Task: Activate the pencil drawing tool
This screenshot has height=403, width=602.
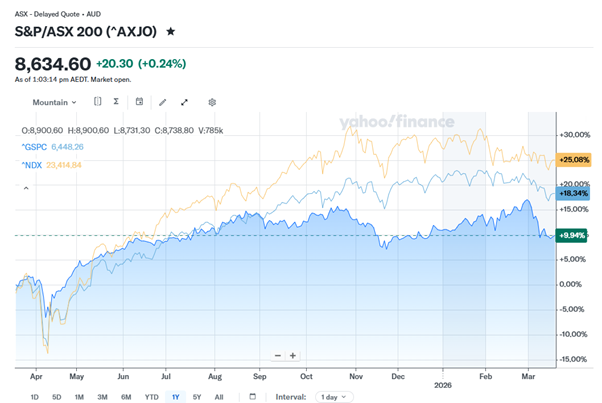Action: 163,102
